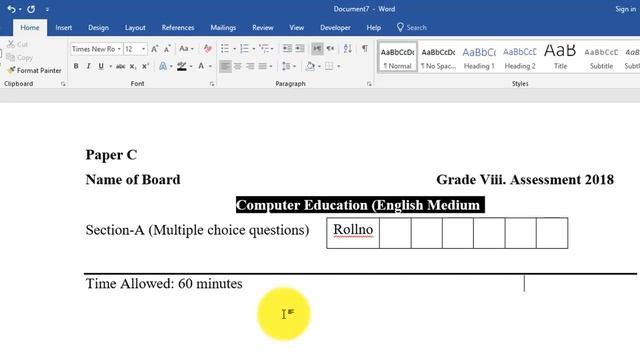Image resolution: width=640 pixels, height=360 pixels.
Task: Open the Layout tab
Action: (x=135, y=28)
